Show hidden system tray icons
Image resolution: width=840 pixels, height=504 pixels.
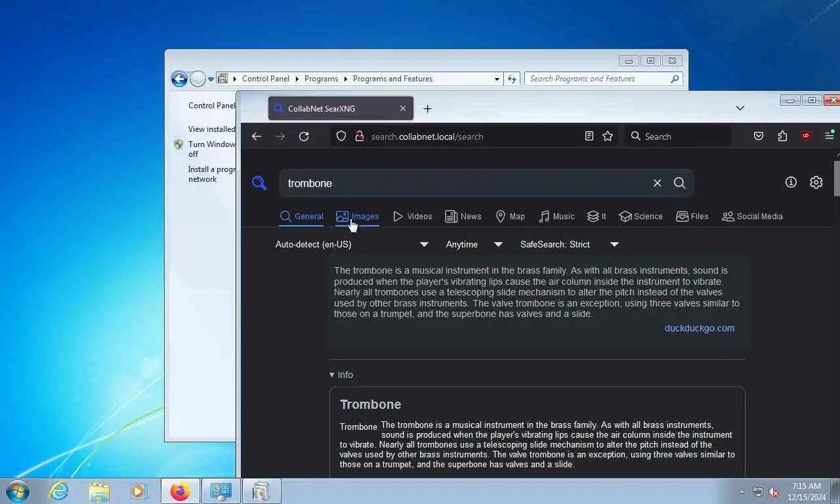pyautogui.click(x=742, y=492)
